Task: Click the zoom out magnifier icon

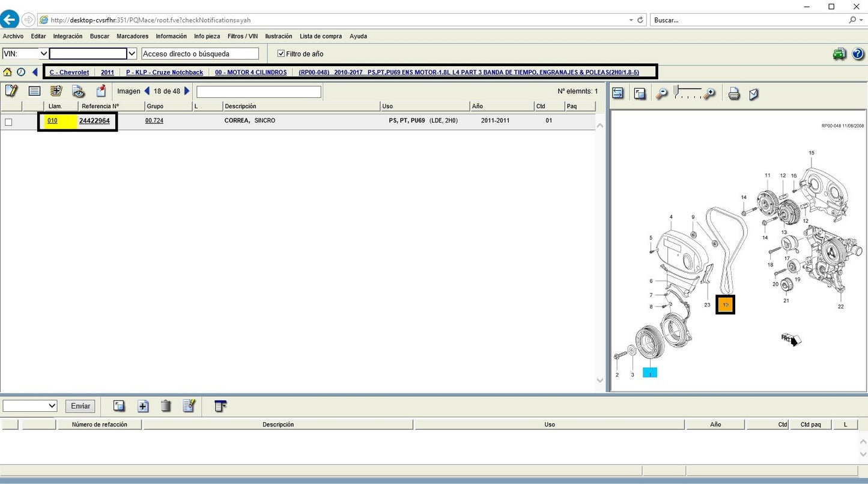Action: (661, 94)
